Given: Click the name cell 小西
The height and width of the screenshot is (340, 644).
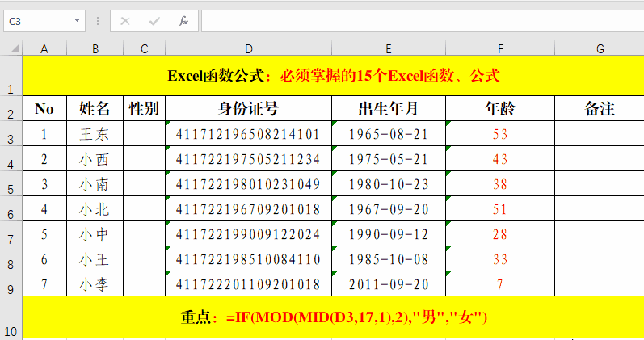Looking at the screenshot, I should [95, 158].
